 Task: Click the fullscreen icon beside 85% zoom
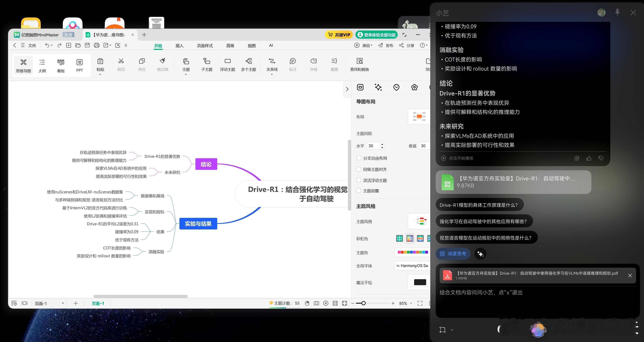point(420,303)
